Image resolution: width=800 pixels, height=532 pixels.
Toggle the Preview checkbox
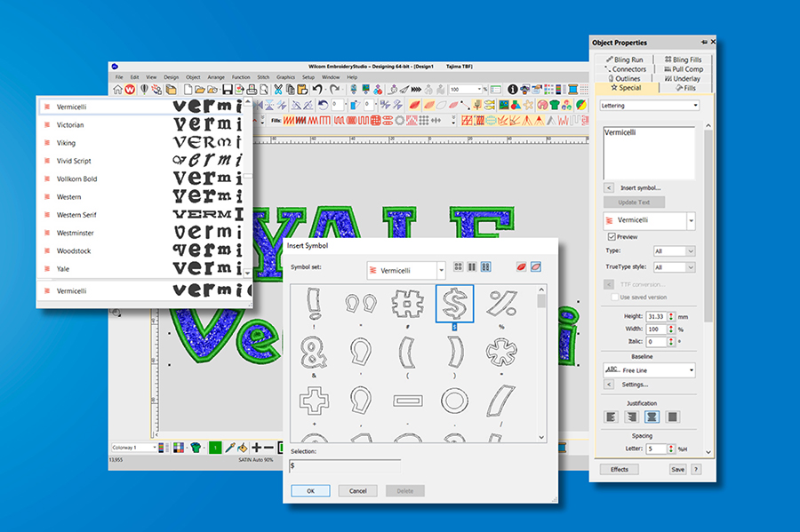pyautogui.click(x=612, y=237)
